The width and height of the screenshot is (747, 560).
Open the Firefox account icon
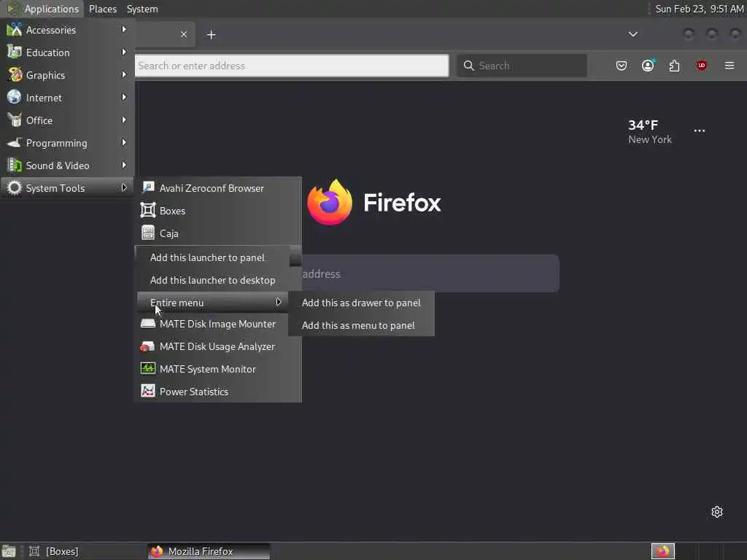click(648, 66)
